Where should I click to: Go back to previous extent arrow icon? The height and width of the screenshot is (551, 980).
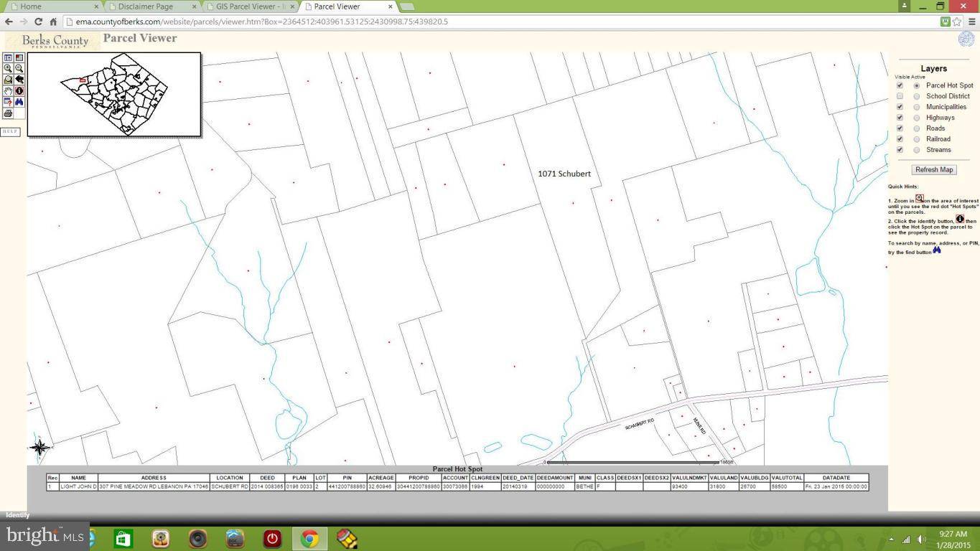(x=19, y=80)
